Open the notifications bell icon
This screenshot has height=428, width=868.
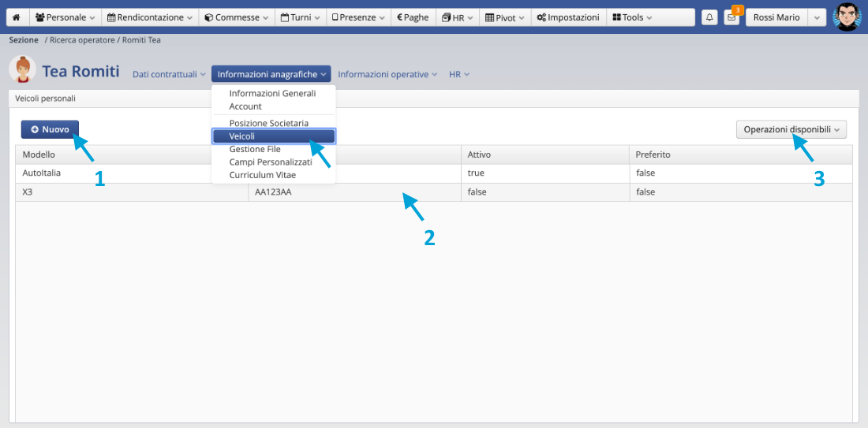tap(709, 17)
